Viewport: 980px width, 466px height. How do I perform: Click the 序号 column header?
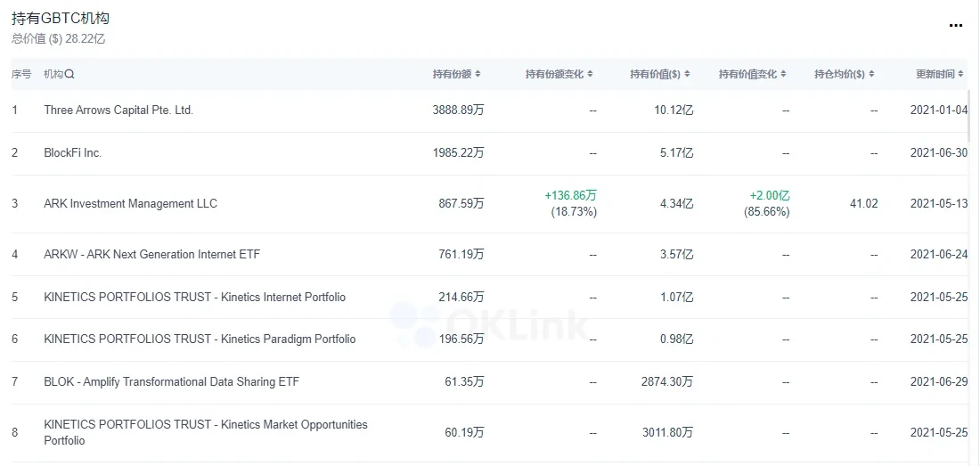21,75
